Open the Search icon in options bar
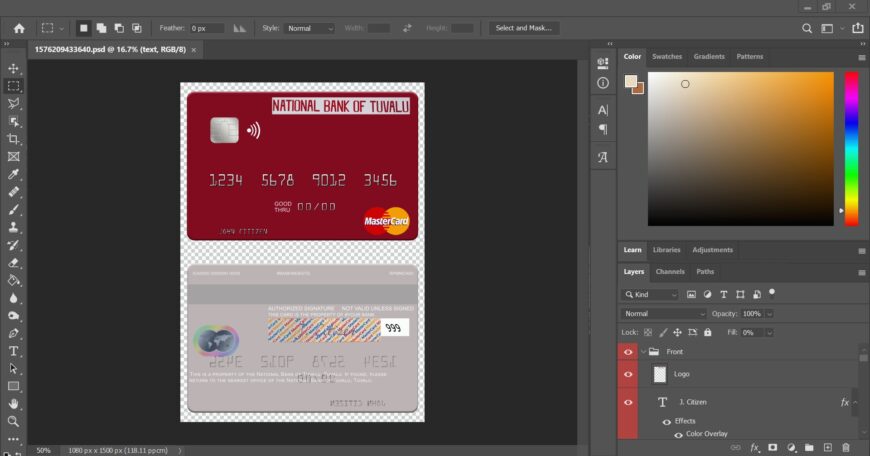Viewport: 870px width, 456px height. click(x=807, y=28)
